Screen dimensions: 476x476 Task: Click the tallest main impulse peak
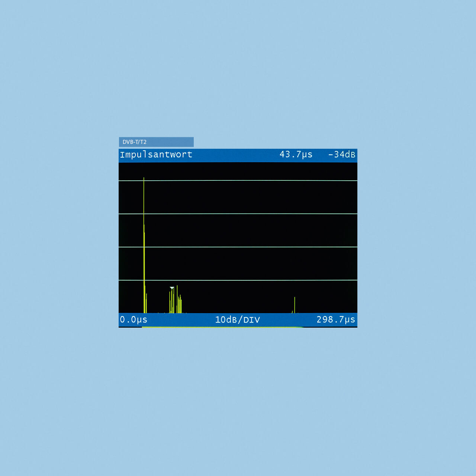click(144, 245)
